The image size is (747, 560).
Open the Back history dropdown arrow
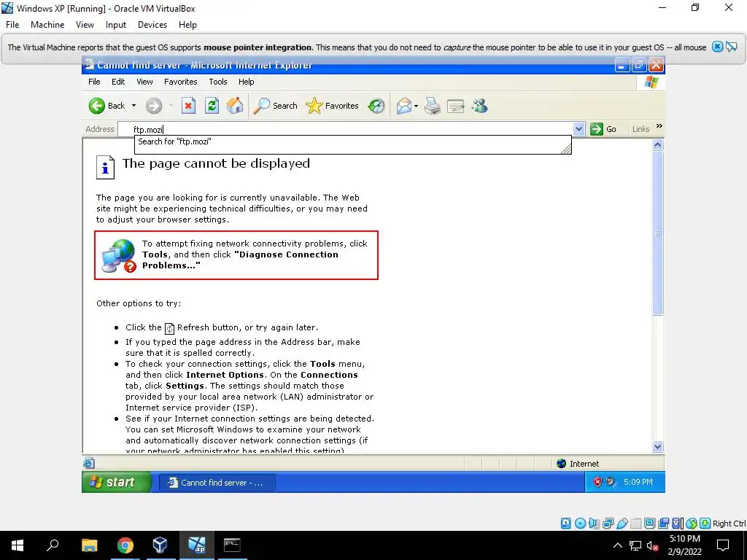pos(134,106)
